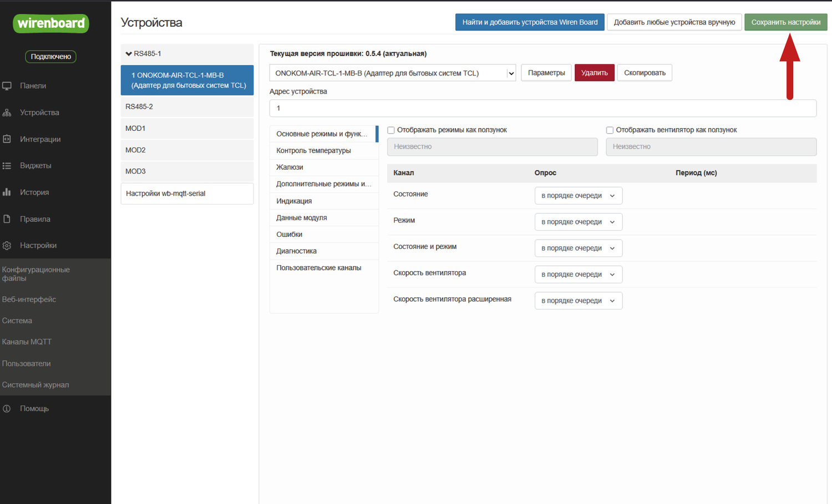Click the Виджеты list icon
The image size is (832, 504).
click(7, 166)
